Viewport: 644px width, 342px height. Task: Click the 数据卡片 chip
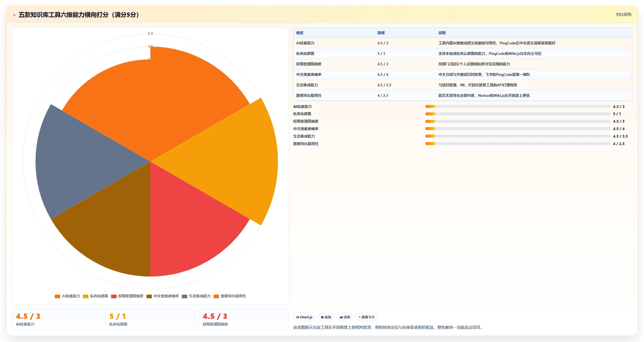tap(367, 317)
